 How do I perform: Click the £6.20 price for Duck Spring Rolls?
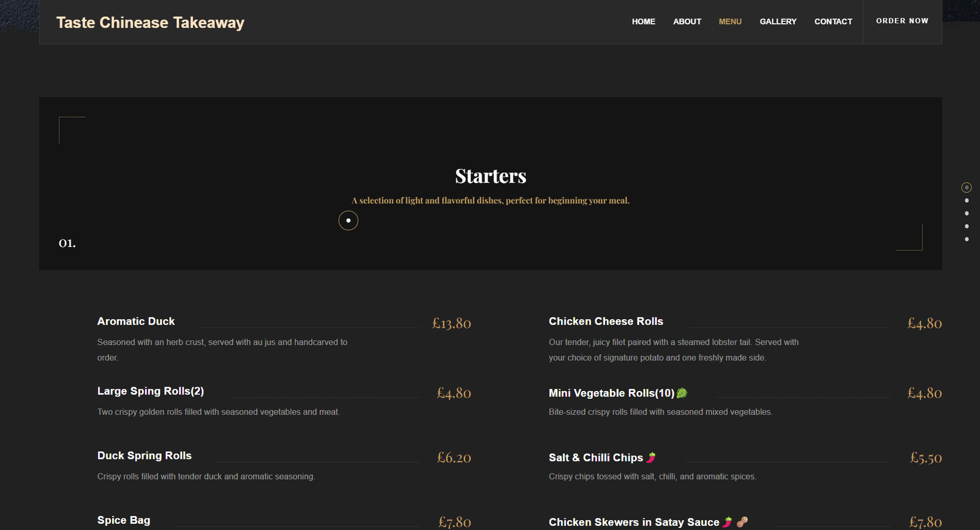click(x=453, y=458)
